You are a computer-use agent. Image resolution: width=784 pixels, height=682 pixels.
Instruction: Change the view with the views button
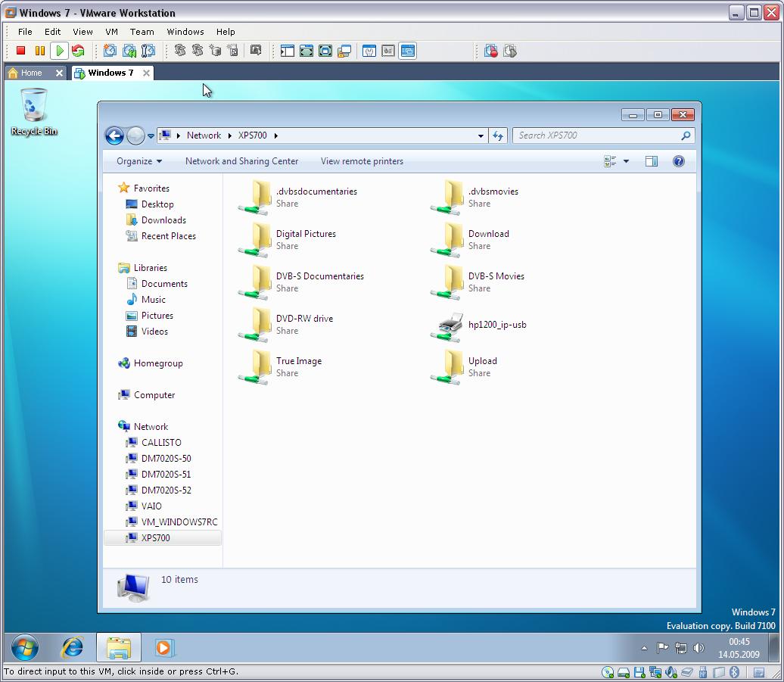(610, 161)
